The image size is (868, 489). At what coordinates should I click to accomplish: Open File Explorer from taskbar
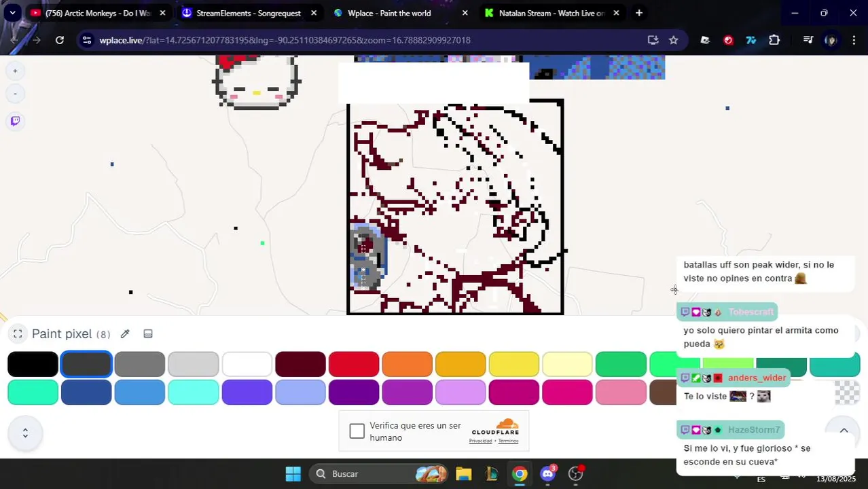click(x=463, y=474)
